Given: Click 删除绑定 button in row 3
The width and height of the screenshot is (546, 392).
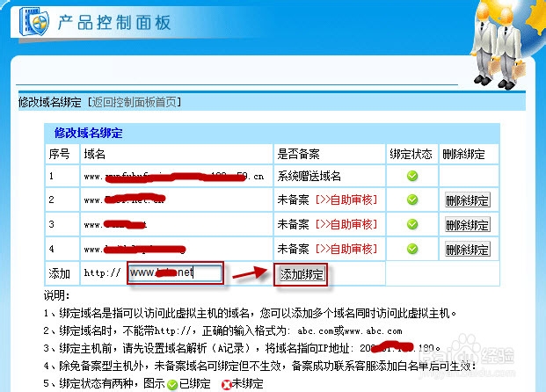Looking at the screenshot, I should [467, 225].
